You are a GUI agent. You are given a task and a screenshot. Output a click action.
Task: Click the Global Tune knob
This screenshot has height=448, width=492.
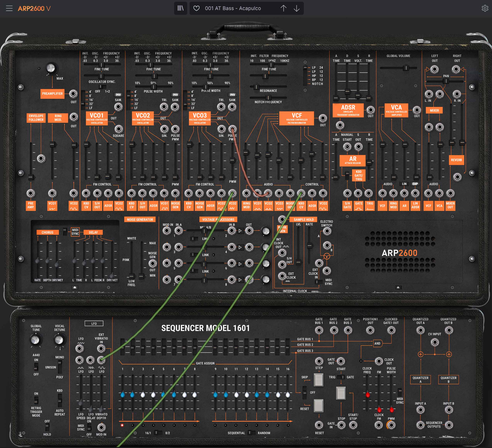coord(35,340)
